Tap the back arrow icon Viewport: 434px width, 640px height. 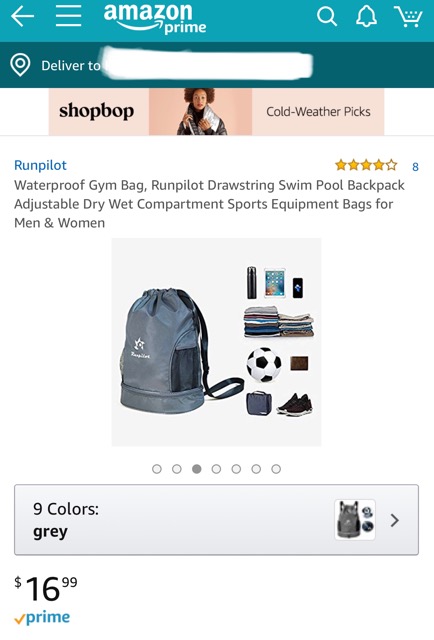click(22, 17)
